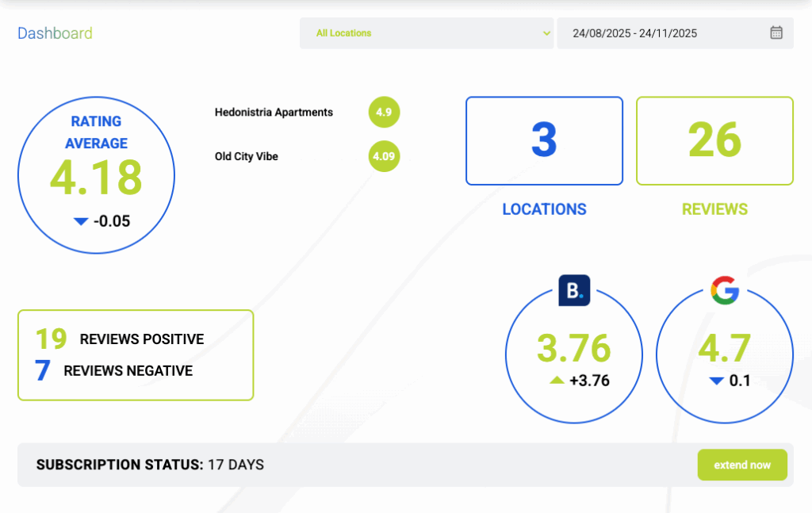The width and height of the screenshot is (812, 513).
Task: Select the Old City Vibe location
Action: [x=246, y=156]
